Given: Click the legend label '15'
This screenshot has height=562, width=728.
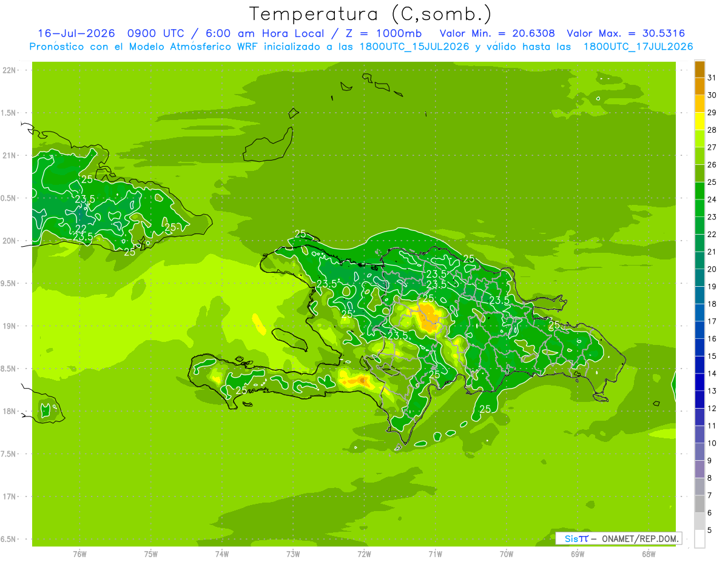Looking at the screenshot, I should click(712, 356).
